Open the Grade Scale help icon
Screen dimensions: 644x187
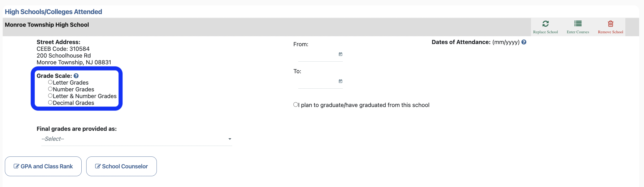click(76, 76)
